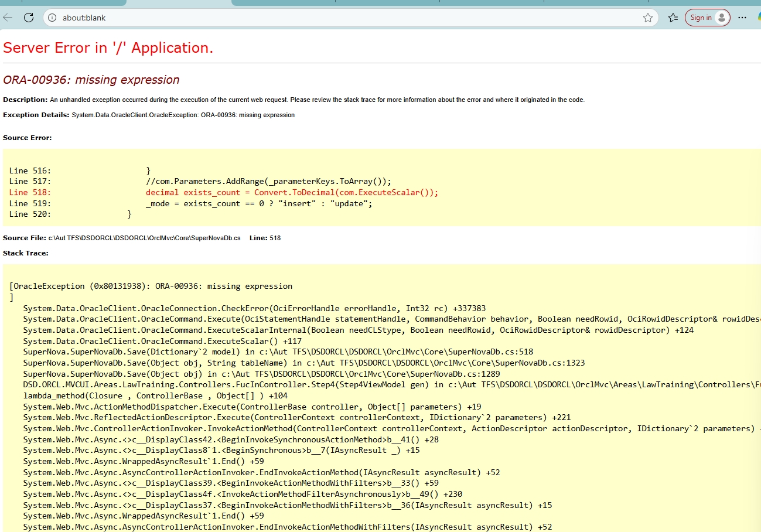This screenshot has width=761, height=532.
Task: Click ReflectedActionDescriptor.Execute +221 line
Action: coord(297,418)
